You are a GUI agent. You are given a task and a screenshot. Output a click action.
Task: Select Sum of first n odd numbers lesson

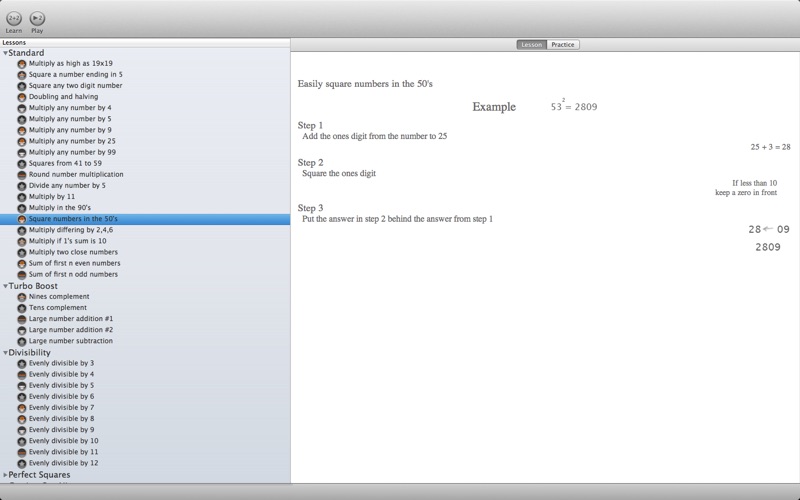(x=73, y=274)
